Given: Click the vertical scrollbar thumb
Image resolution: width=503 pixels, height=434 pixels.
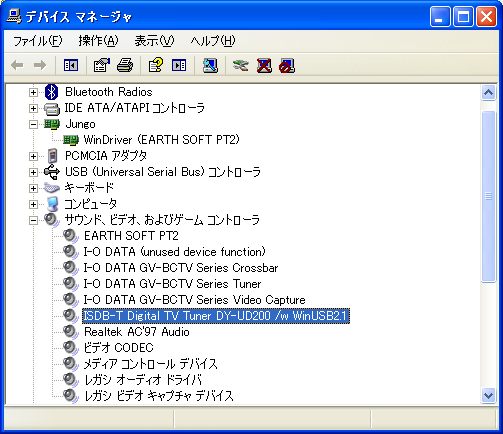Looking at the screenshot, I should tap(488, 197).
